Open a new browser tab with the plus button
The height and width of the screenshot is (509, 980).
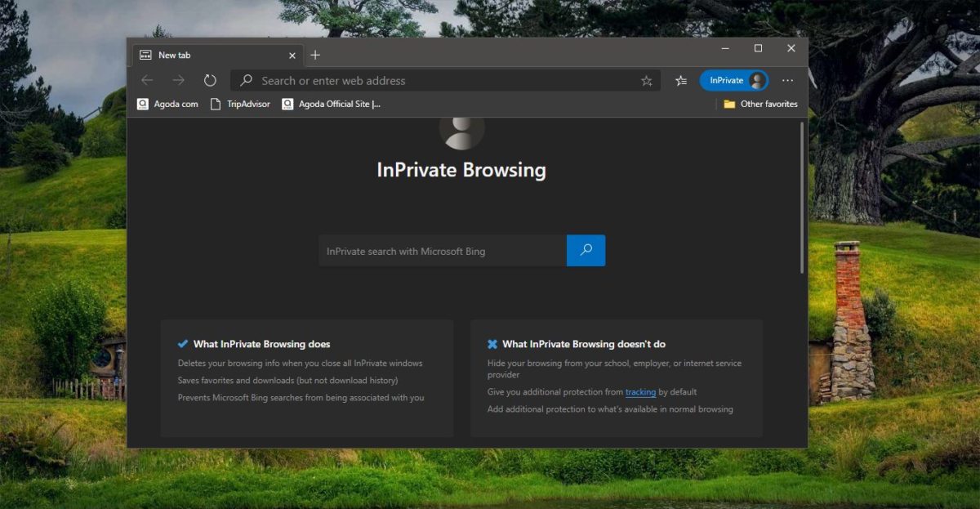315,55
